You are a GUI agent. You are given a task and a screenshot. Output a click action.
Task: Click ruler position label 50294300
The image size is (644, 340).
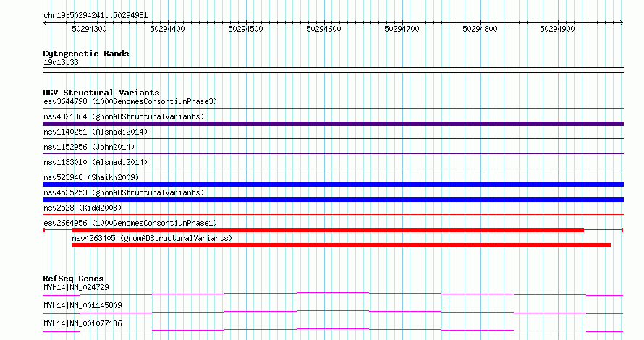[89, 29]
